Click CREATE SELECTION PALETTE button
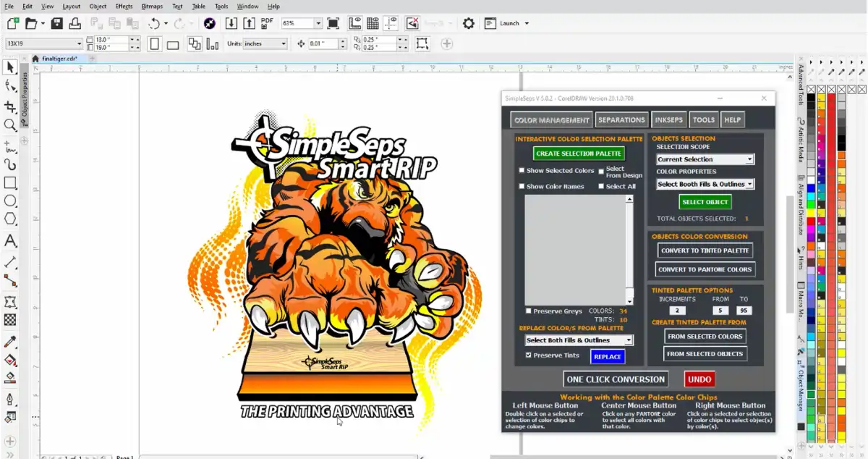This screenshot has height=459, width=868. 579,153
